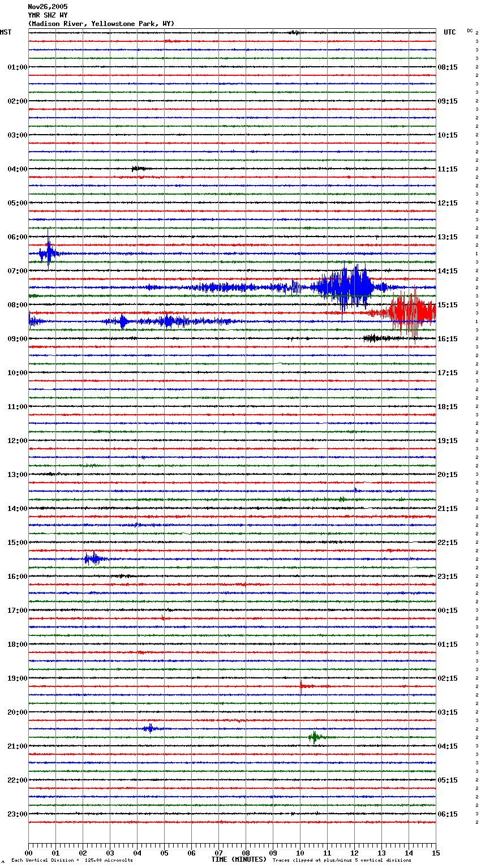The height and width of the screenshot is (868, 481).
Task: Click the 16:15 UTC label
Action: coord(448,339)
